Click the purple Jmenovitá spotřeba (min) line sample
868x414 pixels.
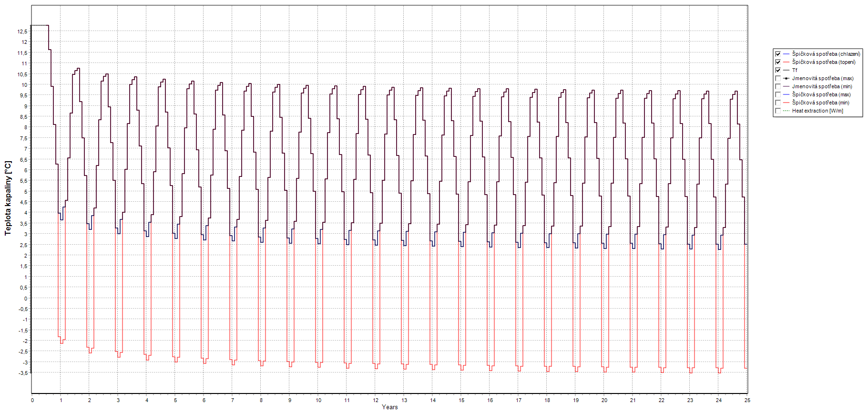point(786,86)
